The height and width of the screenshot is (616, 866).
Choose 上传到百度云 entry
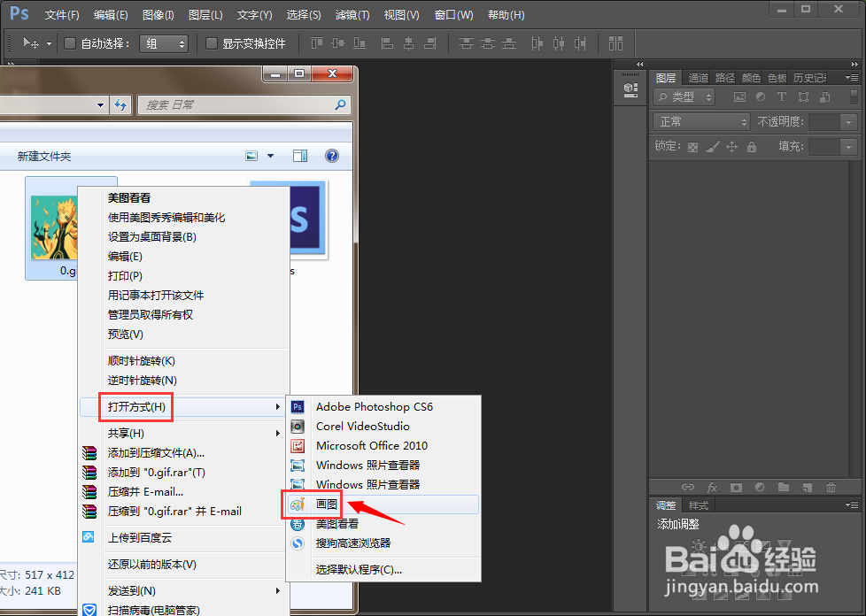click(x=184, y=537)
